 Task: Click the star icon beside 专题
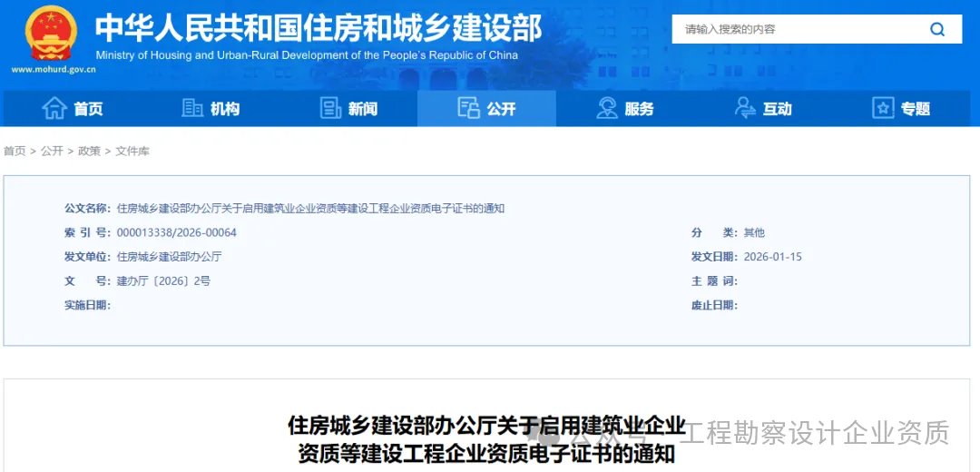pos(883,108)
